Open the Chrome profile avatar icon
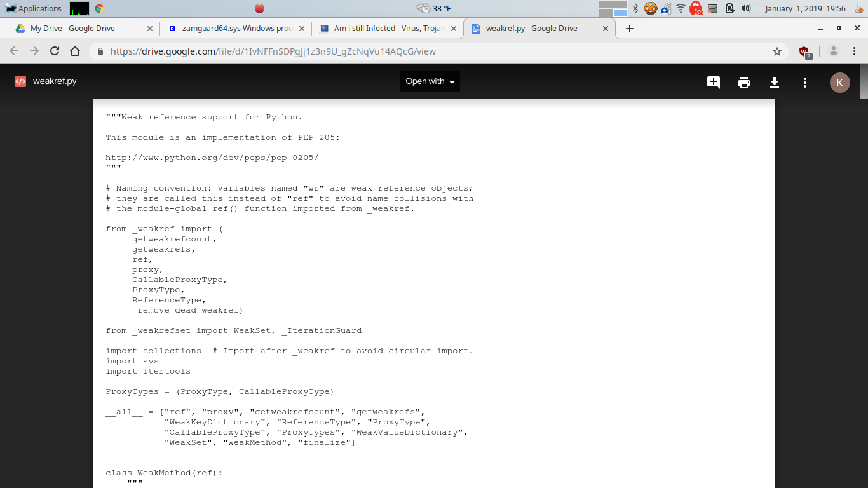 point(834,51)
